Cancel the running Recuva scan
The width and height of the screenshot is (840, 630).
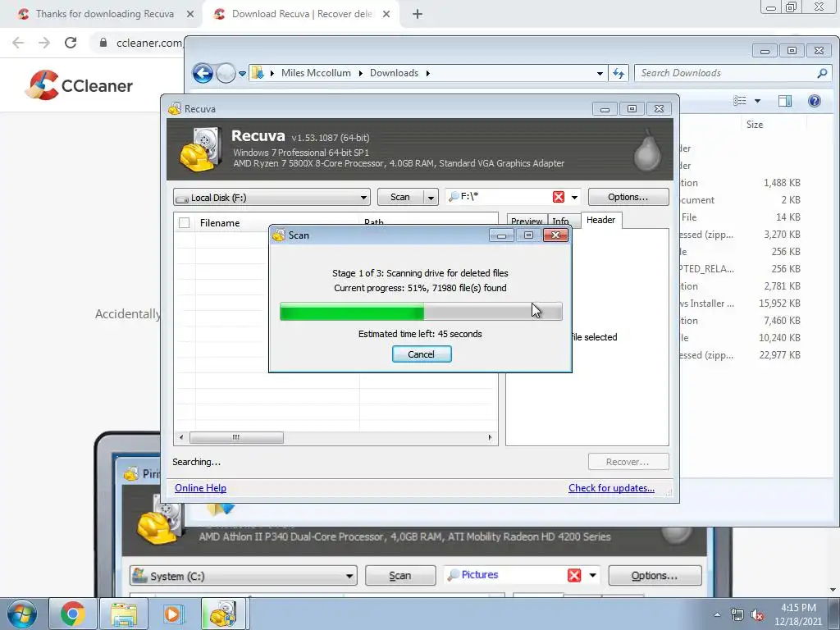(x=422, y=354)
